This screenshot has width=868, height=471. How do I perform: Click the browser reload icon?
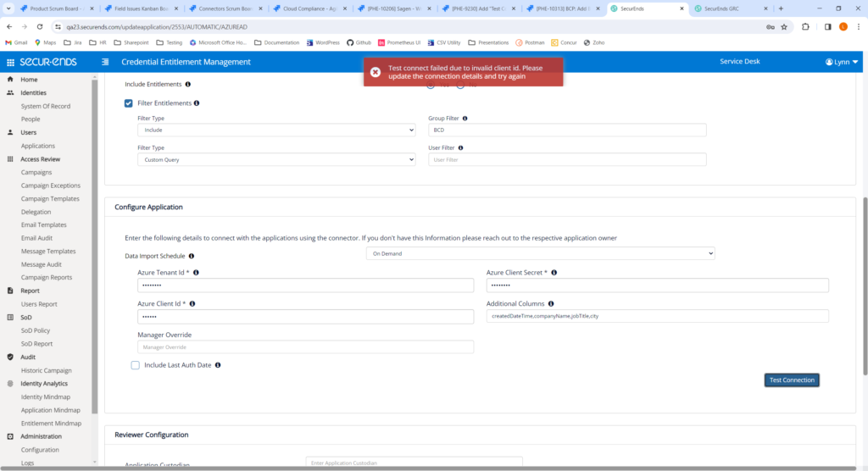pos(39,26)
